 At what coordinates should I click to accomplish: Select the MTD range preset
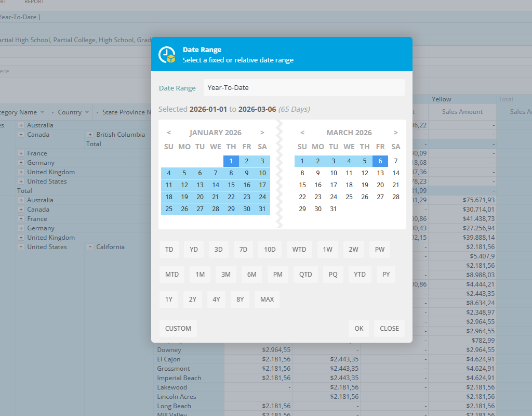(172, 275)
